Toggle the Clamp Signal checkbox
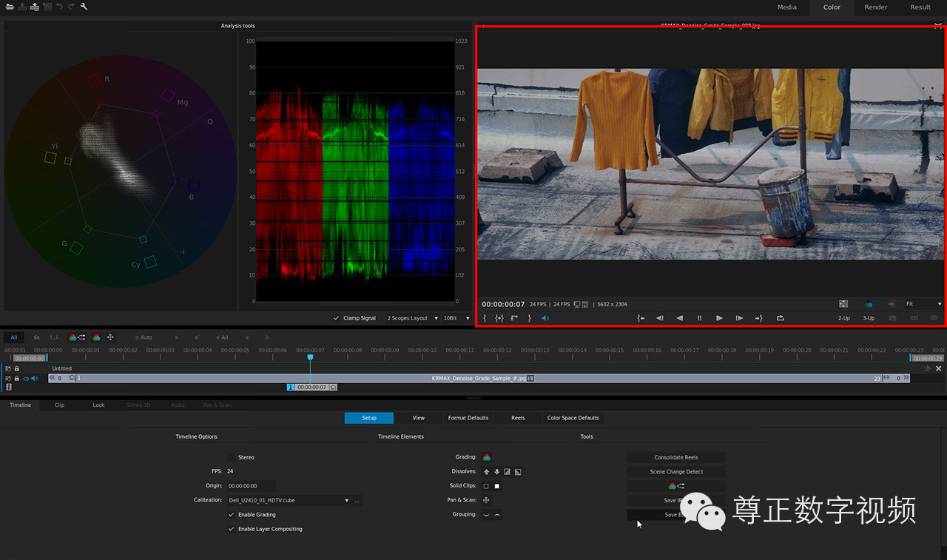947x560 pixels. (337, 318)
